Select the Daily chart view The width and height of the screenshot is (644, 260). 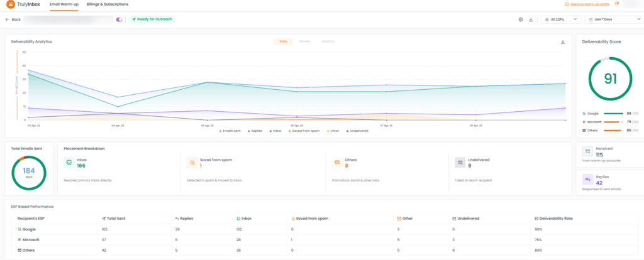(284, 41)
